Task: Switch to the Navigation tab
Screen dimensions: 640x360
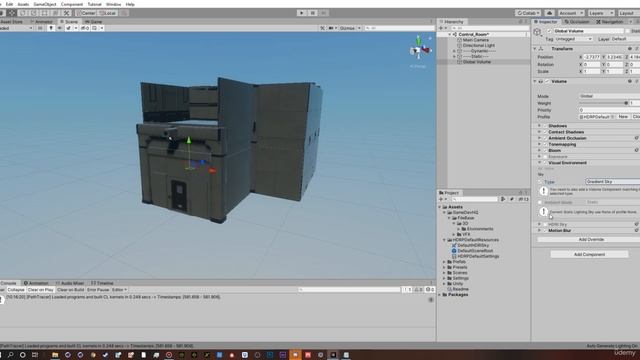Action: (610, 22)
